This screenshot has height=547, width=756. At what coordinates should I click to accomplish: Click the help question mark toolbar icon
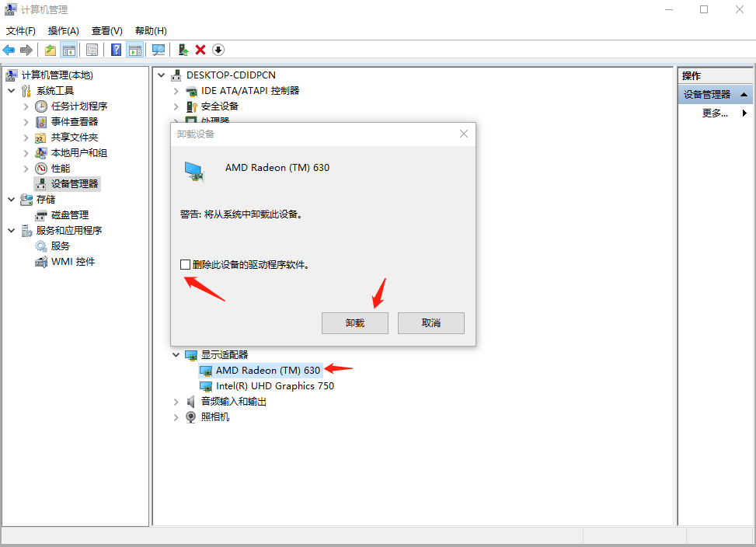116,50
